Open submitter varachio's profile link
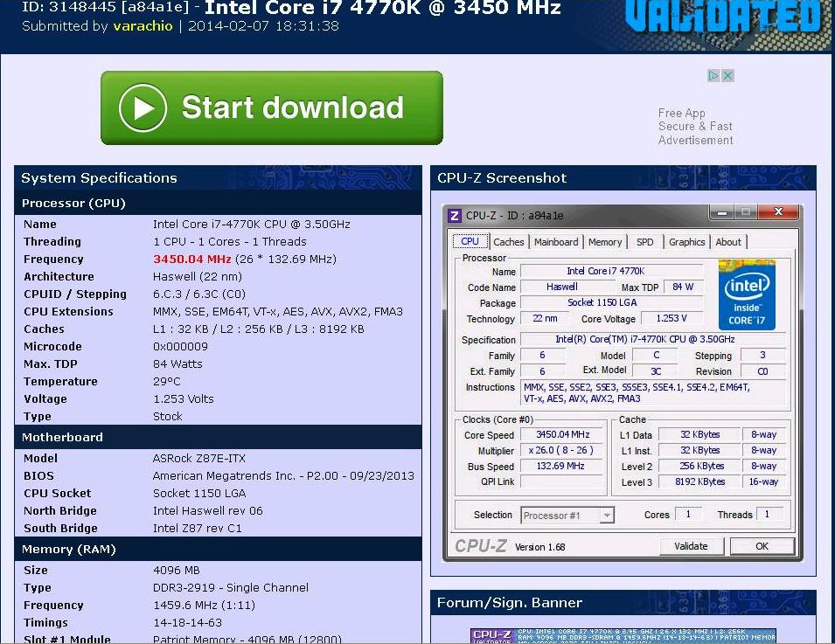The image size is (835, 644). (x=143, y=26)
